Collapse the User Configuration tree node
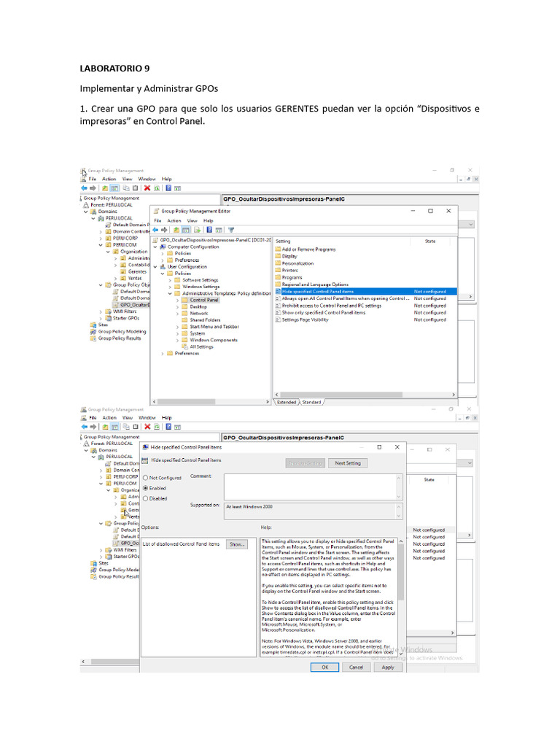This screenshot has height=747, width=560. tap(155, 267)
